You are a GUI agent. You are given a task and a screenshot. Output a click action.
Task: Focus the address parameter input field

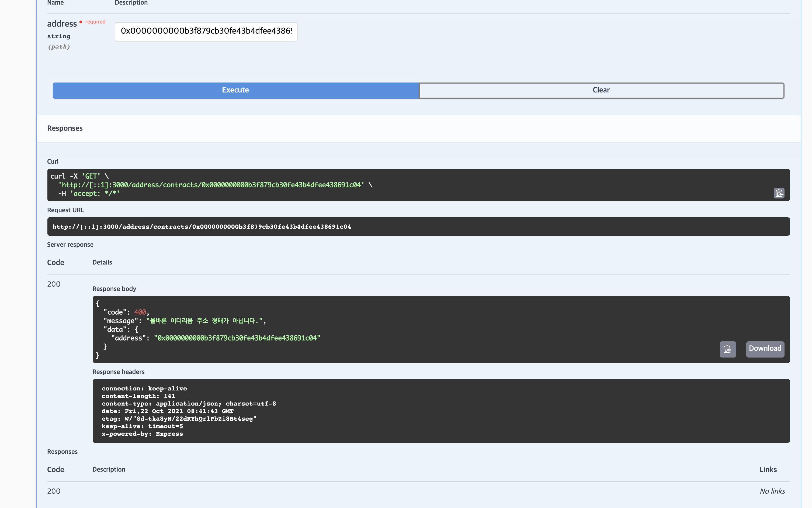[x=206, y=32]
